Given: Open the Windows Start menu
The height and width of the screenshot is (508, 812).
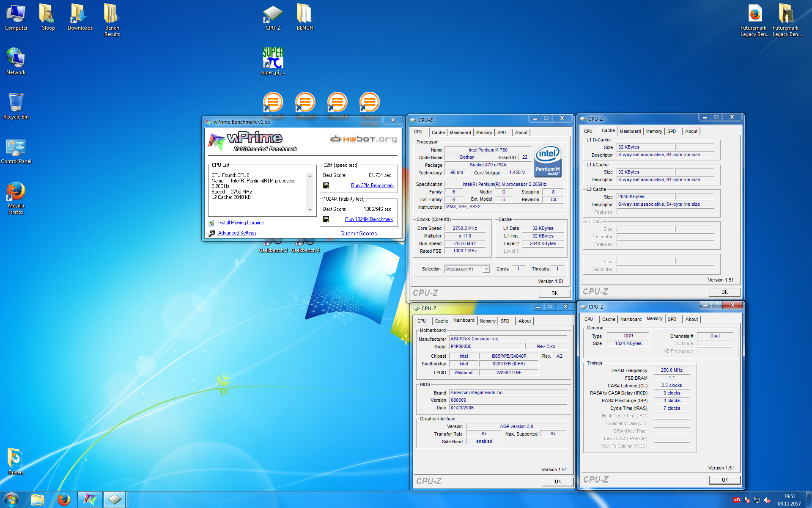Looking at the screenshot, I should 11,500.
